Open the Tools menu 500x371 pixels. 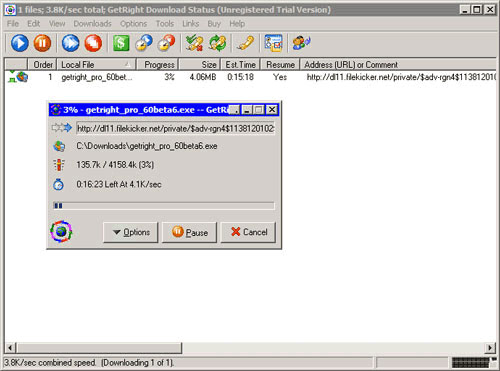[x=165, y=24]
